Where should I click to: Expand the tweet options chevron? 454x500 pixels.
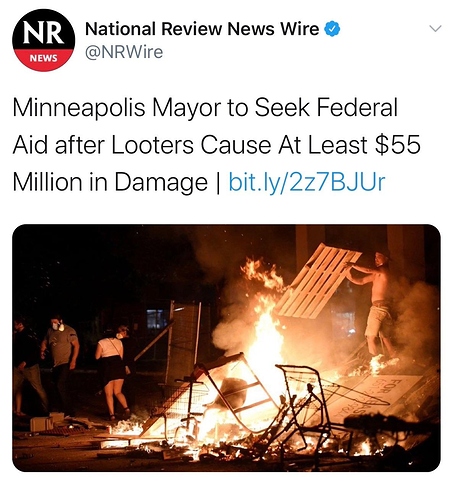435,29
